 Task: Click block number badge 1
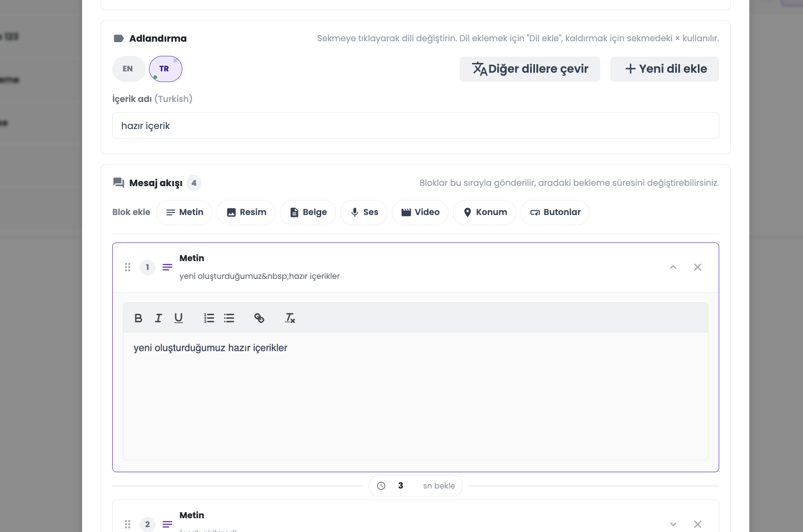pyautogui.click(x=147, y=267)
